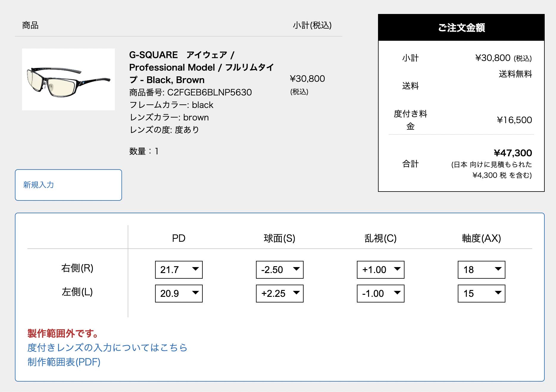556x392 pixels.
Task: Click the glasses product thumbnail image
Action: point(69,79)
